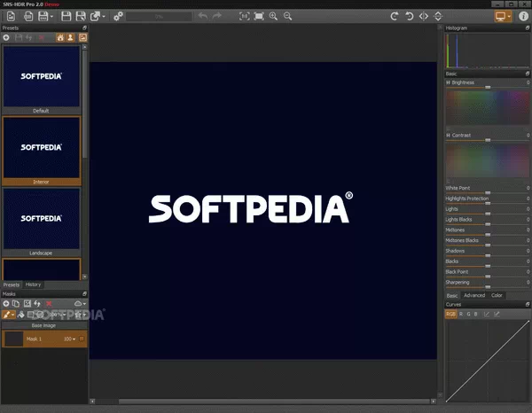Image resolution: width=532 pixels, height=413 pixels.
Task: Select the paint bucket fill mask tool
Action: pos(21,314)
